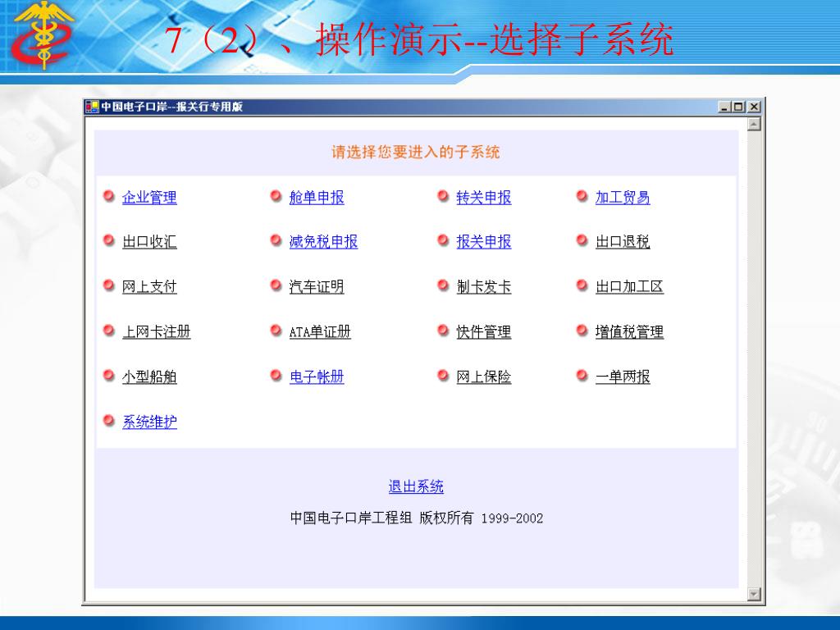Open the 舱单申报 subsystem link
Viewport: 840px width, 630px height.
tap(317, 197)
